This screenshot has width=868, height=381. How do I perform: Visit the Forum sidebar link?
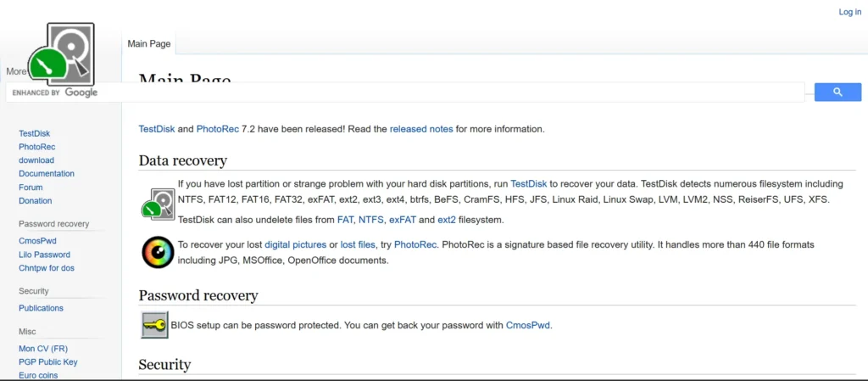[x=31, y=188]
